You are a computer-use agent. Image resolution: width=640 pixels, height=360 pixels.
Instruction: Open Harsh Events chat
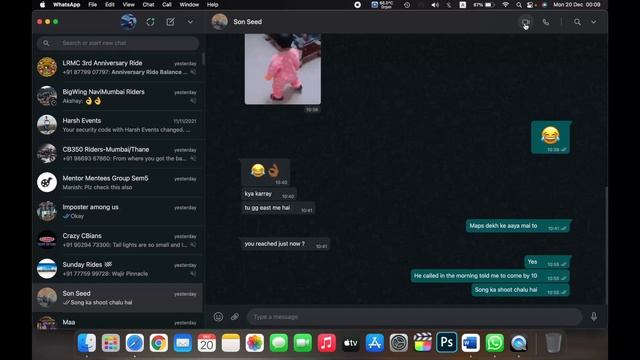pyautogui.click(x=118, y=125)
